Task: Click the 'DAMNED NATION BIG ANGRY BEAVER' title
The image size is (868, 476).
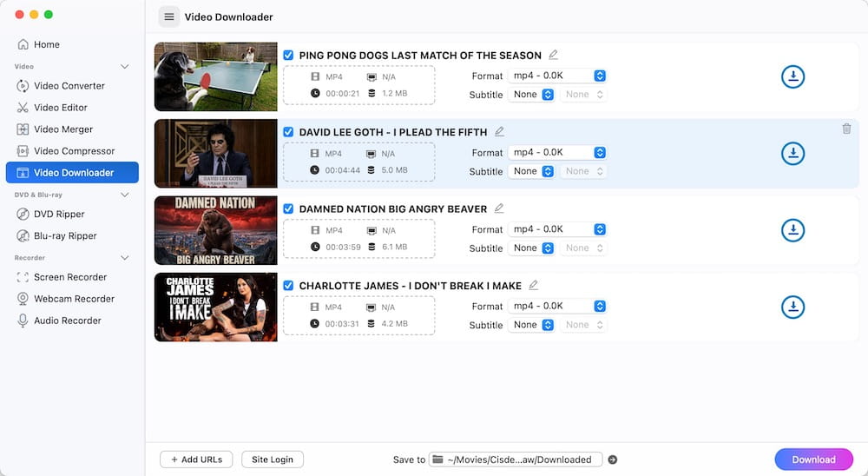Action: [393, 209]
